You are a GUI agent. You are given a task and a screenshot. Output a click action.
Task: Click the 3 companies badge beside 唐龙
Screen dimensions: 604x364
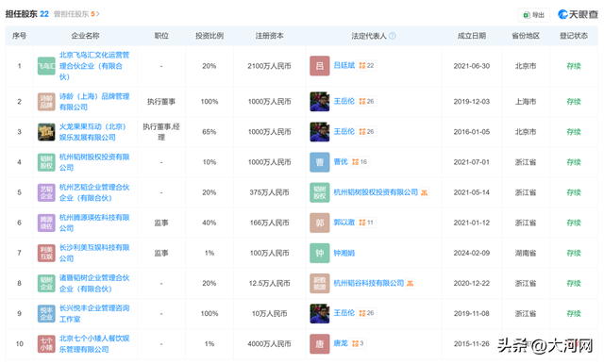point(358,343)
